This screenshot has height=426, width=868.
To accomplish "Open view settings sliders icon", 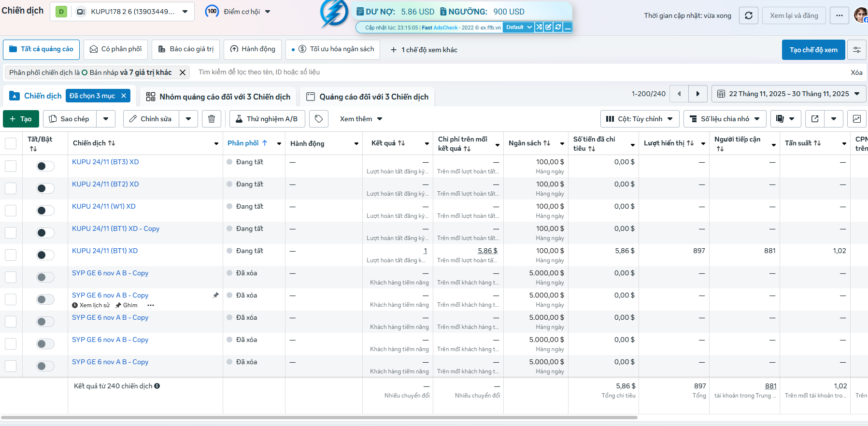I will pyautogui.click(x=856, y=50).
